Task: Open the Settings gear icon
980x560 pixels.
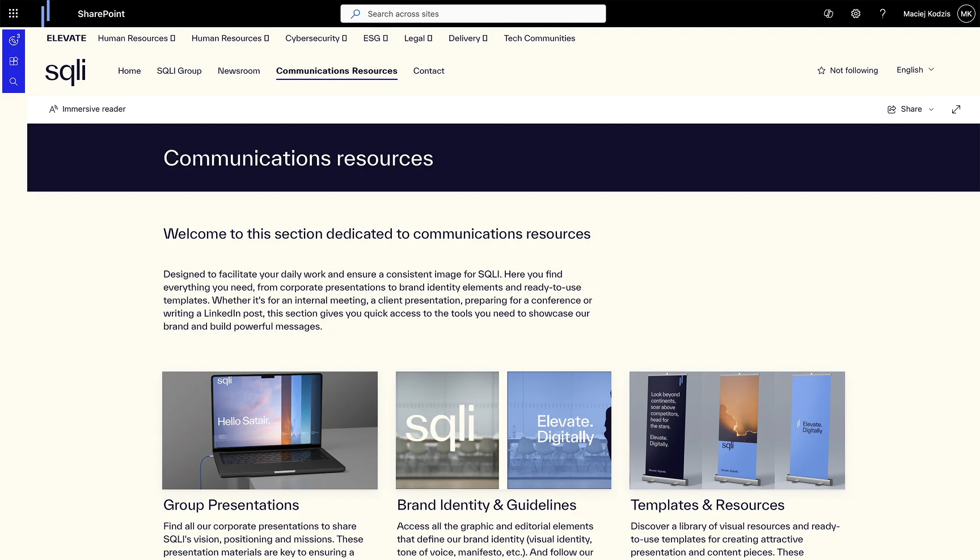Action: tap(856, 14)
